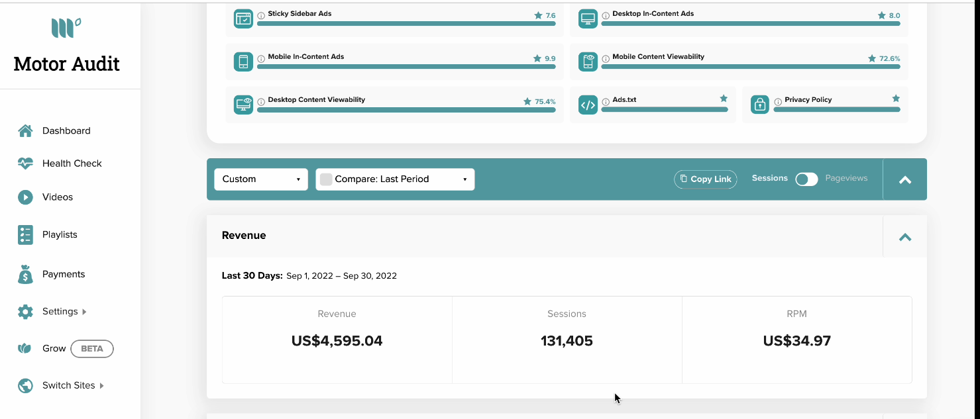Open the Playlists menu item

pos(60,235)
